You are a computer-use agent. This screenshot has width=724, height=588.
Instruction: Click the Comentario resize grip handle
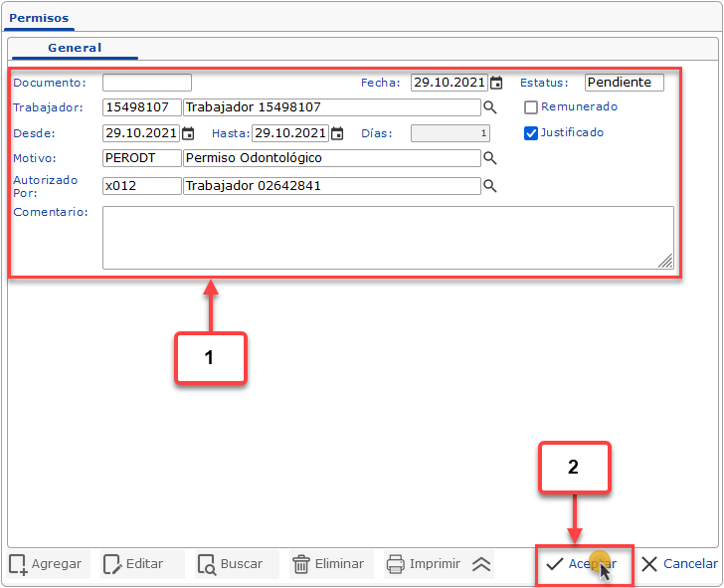(x=665, y=261)
